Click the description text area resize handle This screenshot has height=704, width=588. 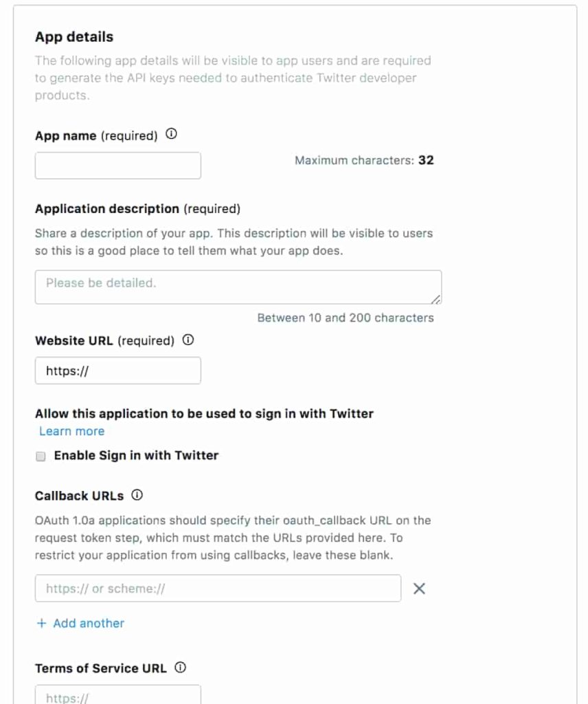pos(437,299)
